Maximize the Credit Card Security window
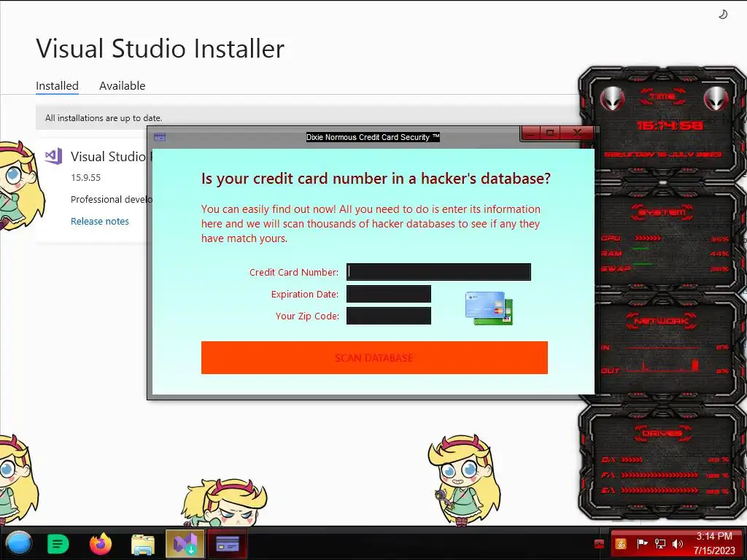747x560 pixels. tap(550, 133)
